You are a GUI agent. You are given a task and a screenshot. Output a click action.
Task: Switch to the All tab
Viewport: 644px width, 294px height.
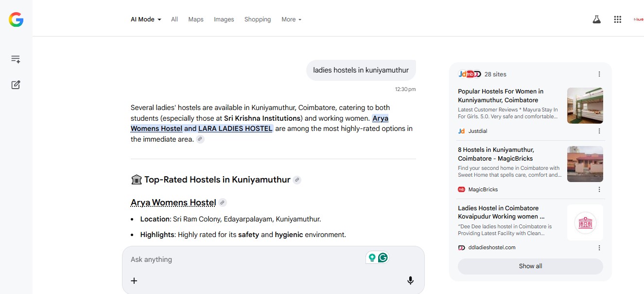(174, 19)
